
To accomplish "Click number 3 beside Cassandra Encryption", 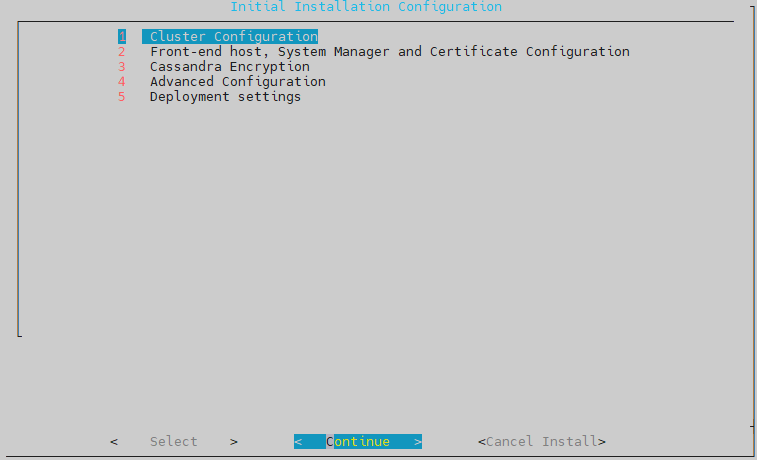I will (x=122, y=67).
